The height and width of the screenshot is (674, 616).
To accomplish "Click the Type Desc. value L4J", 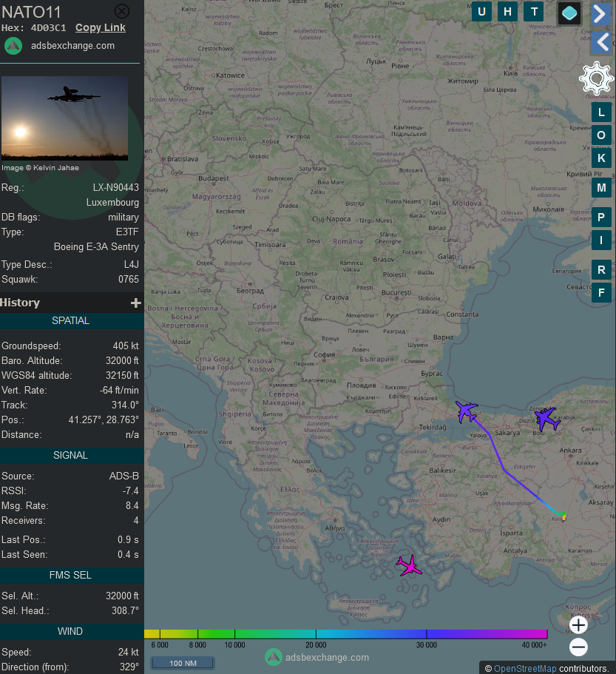I will 132,264.
